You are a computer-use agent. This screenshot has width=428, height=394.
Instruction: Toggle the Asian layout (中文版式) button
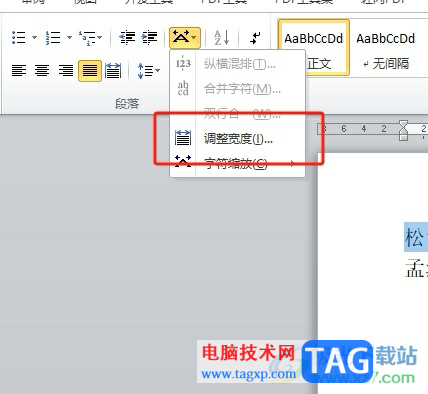click(185, 37)
